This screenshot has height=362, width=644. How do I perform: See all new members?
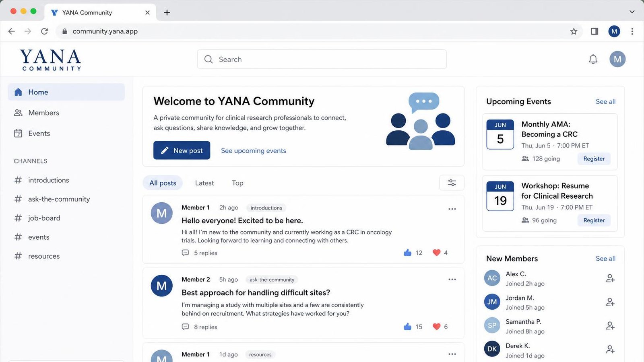click(x=605, y=259)
